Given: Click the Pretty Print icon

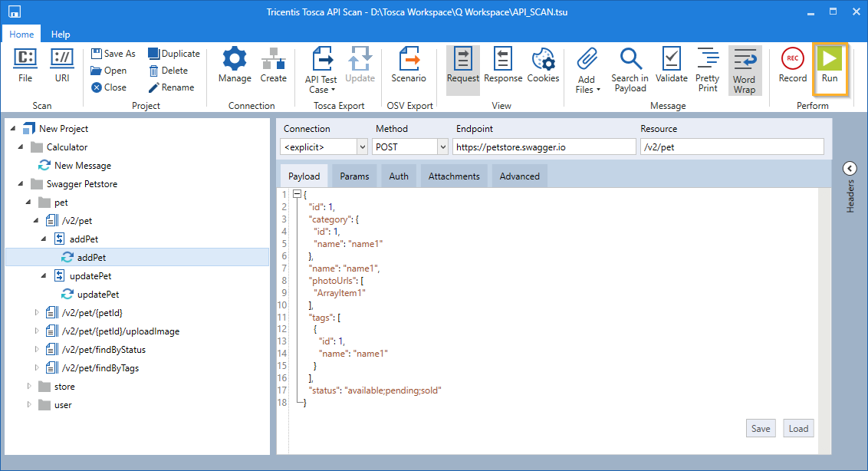Looking at the screenshot, I should click(x=707, y=69).
